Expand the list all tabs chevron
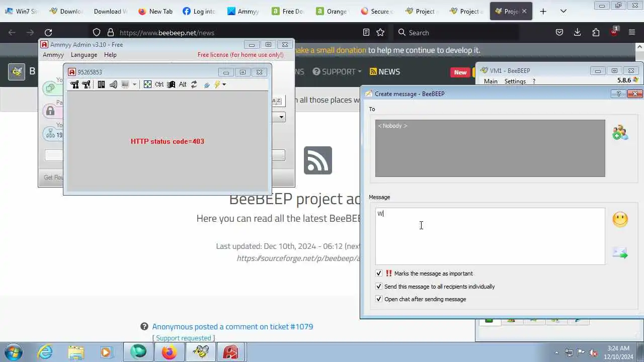This screenshot has width=644, height=362. (x=563, y=11)
